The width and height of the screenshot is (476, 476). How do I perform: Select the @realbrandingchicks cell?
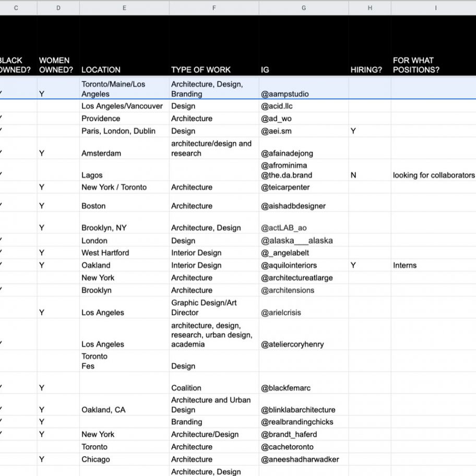point(304,422)
